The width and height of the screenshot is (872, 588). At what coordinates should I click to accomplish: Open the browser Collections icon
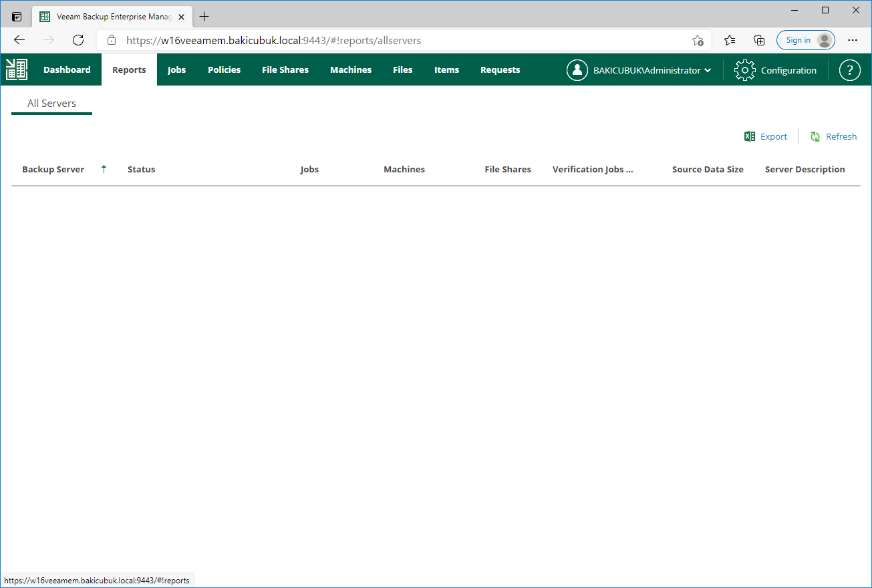[759, 40]
